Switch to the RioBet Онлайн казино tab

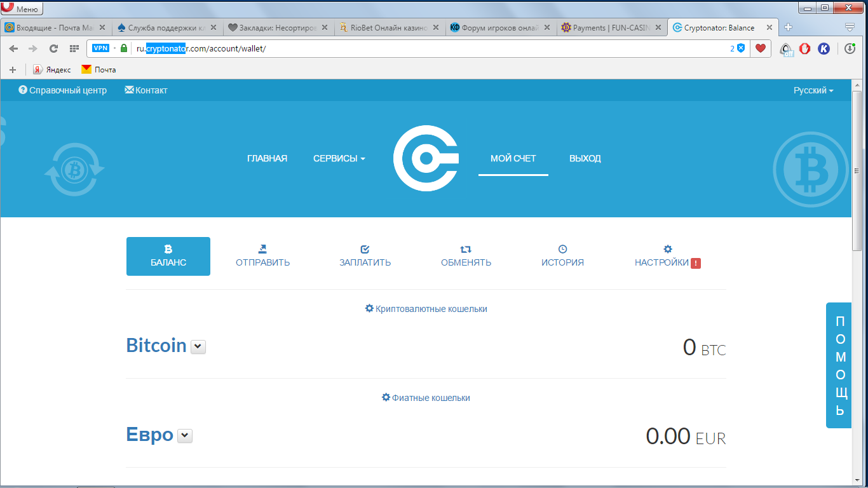tap(389, 28)
